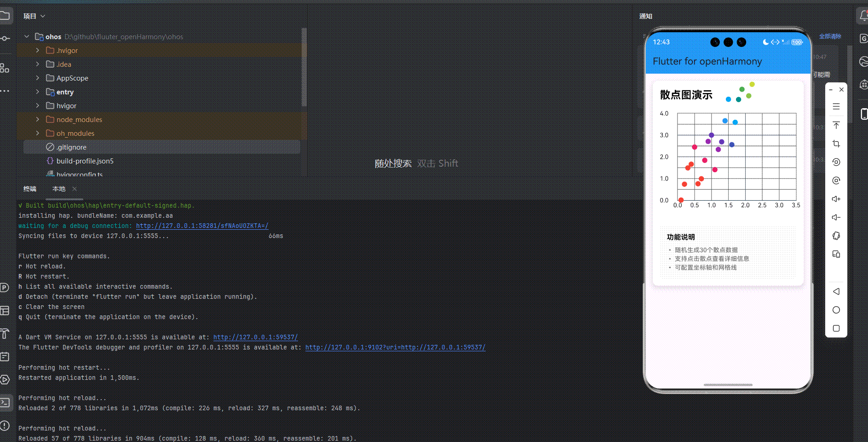Screen dimensions: 868x442
Task: Switch to the 本地 terminal tab
Action: tap(59, 189)
